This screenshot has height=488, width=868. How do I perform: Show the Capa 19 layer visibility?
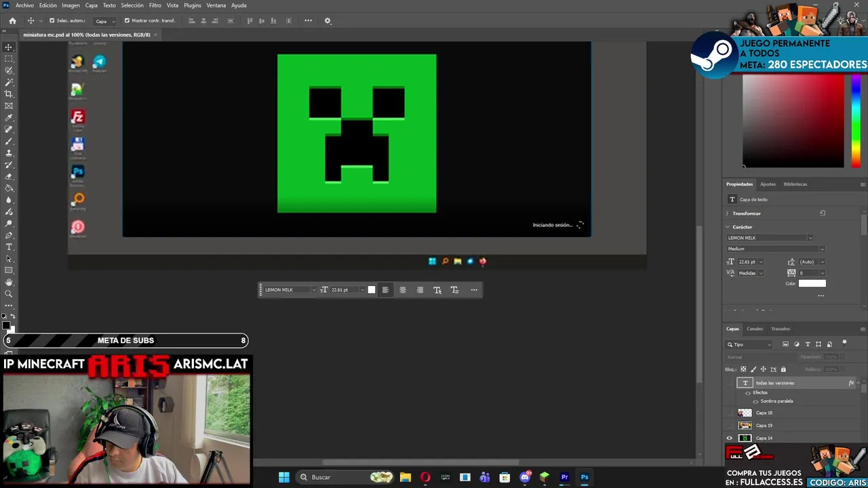(730, 426)
